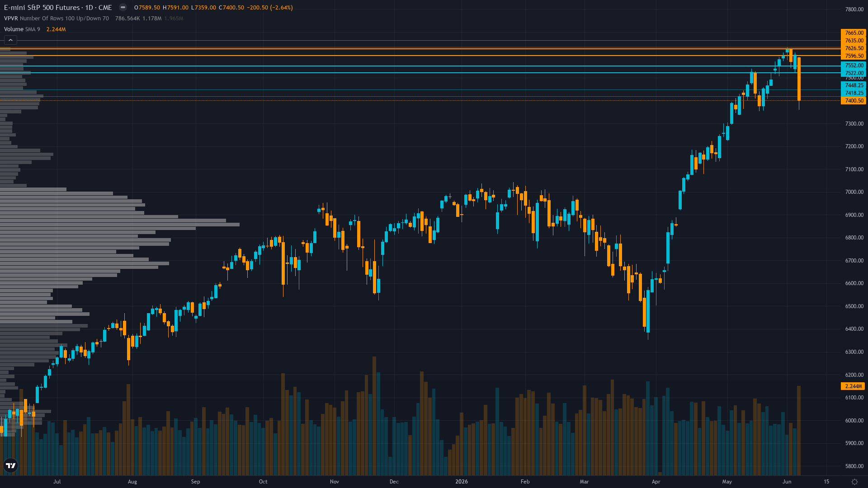Select the 7596.50 price line label

point(854,56)
